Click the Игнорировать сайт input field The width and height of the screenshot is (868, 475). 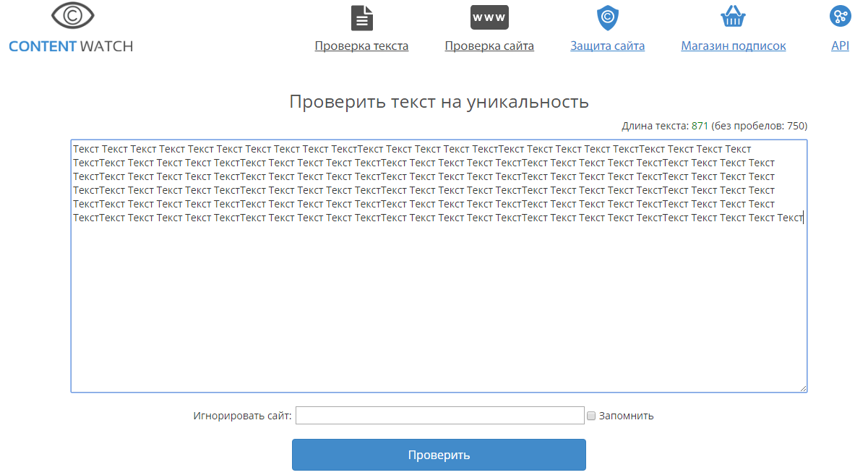click(x=440, y=416)
